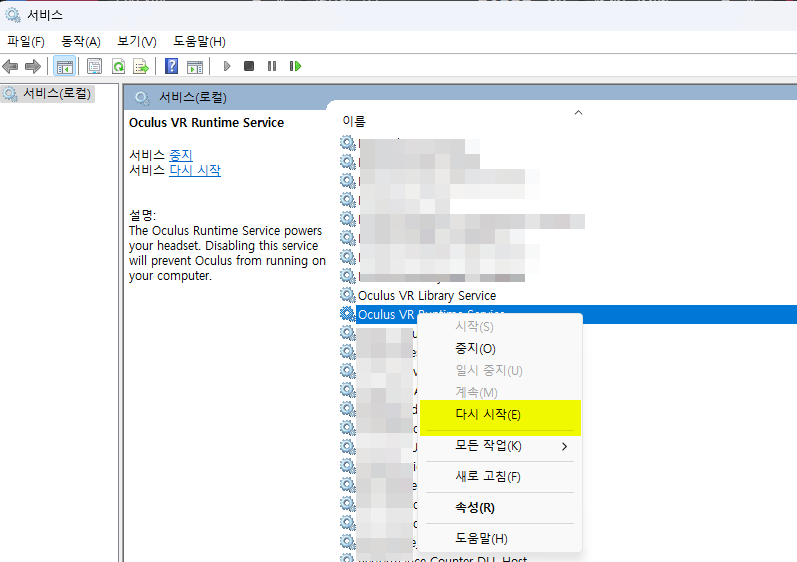Expand the 모든 작업(K) submenu
The height and width of the screenshot is (562, 797).
coord(500,446)
